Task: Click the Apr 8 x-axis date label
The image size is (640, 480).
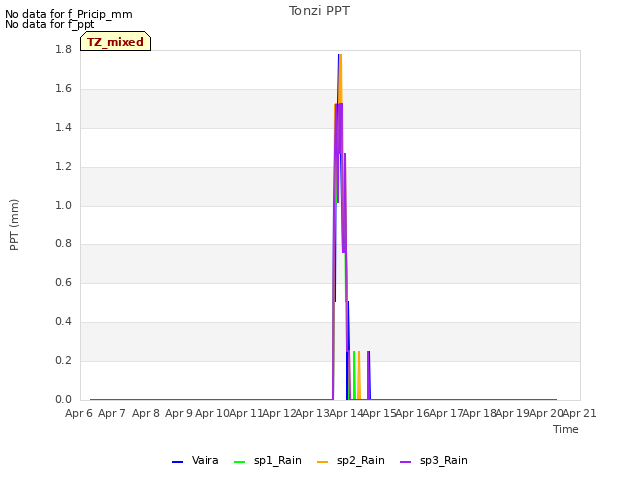Action: point(146,413)
